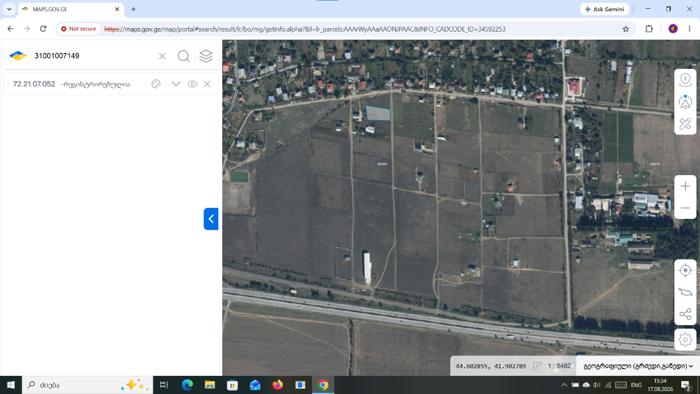
Task: Click the Ask Gemini button
Action: (x=605, y=9)
